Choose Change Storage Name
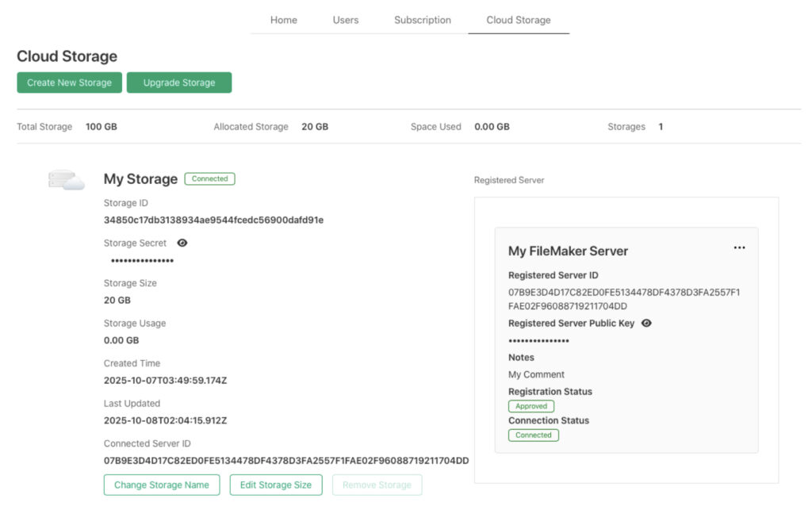This screenshot has width=812, height=506. [x=162, y=485]
